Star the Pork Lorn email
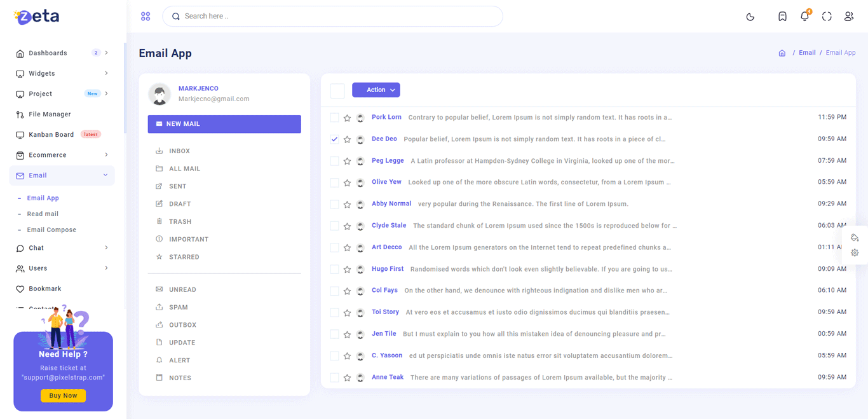Viewport: 868px width, 419px height. pos(347,118)
